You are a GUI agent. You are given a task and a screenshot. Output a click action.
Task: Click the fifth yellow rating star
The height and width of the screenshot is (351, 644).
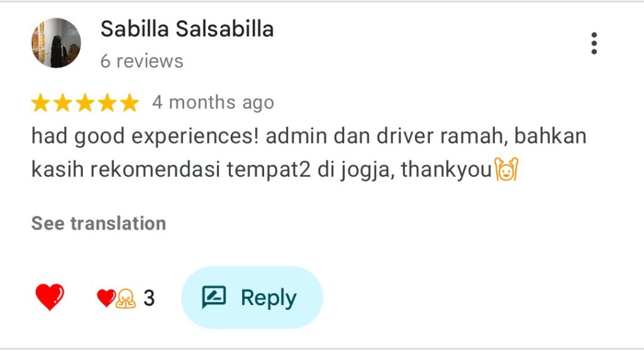click(130, 103)
